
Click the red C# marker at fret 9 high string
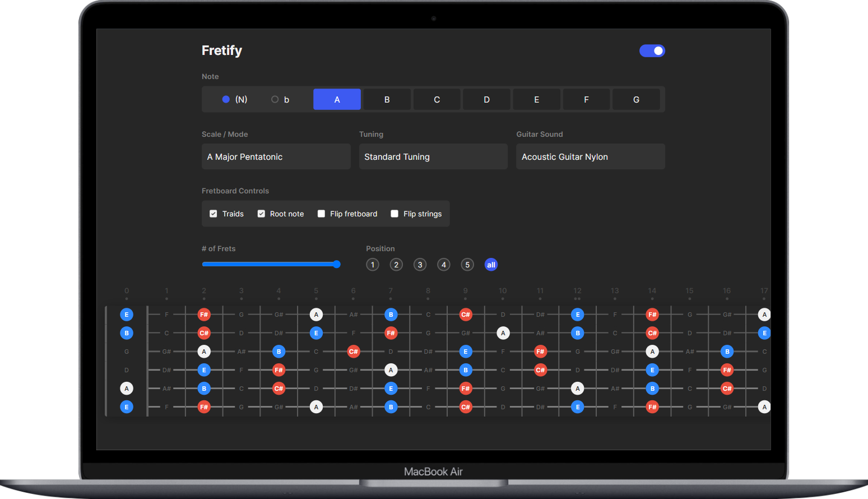point(466,315)
